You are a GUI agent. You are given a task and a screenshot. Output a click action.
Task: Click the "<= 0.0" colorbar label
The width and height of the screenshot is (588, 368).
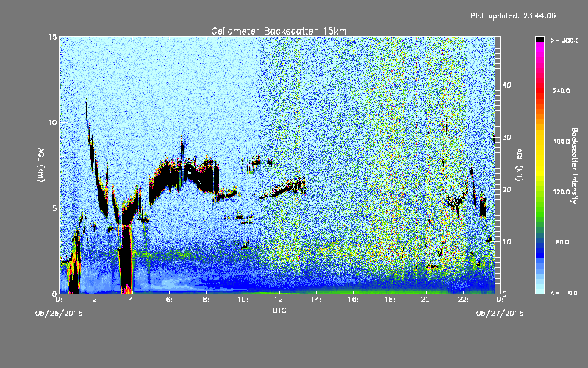[x=564, y=293]
